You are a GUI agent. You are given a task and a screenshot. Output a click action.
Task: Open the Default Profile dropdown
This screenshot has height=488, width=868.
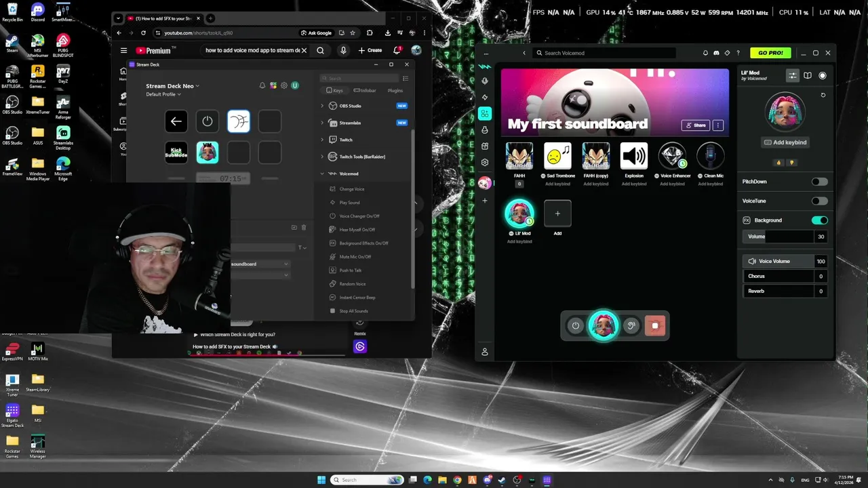tap(163, 94)
